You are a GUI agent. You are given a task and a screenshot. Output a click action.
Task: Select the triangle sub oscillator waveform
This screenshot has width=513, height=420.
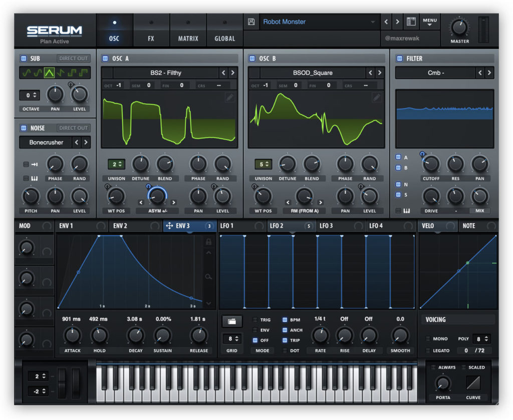[x=50, y=73]
